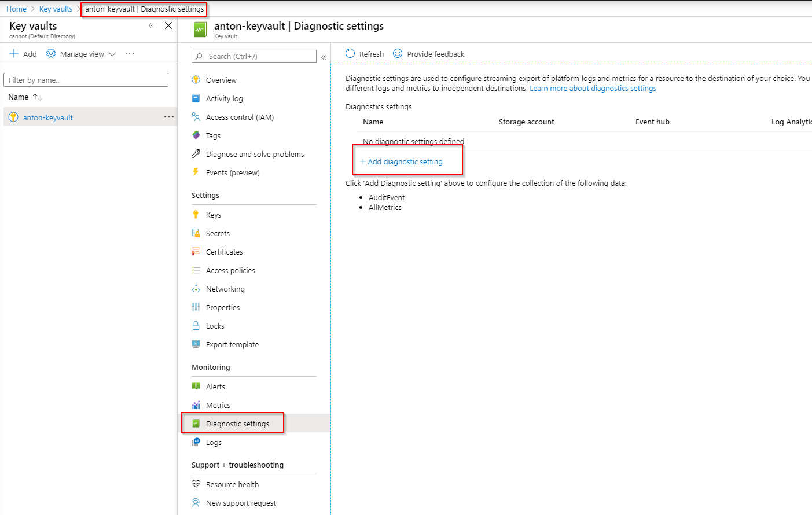
Task: Click the Activity log icon
Action: click(196, 98)
